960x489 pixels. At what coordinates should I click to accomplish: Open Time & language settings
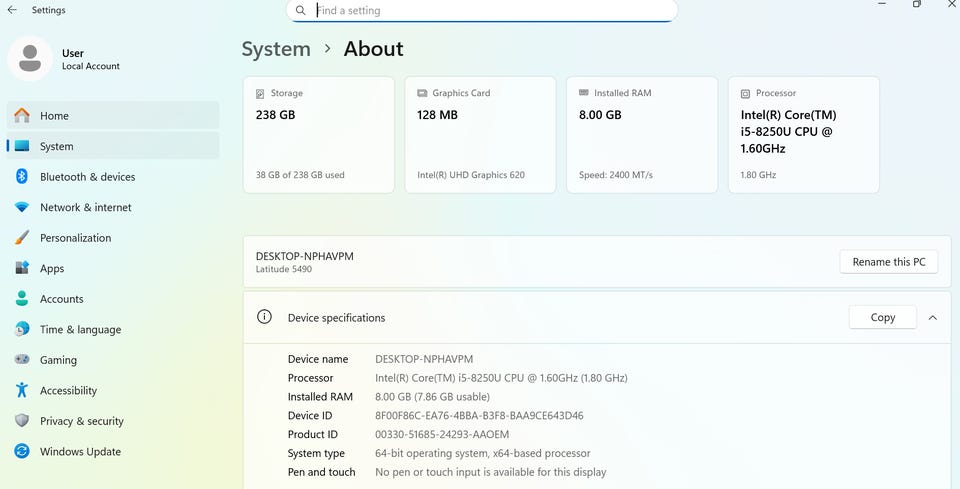80,330
